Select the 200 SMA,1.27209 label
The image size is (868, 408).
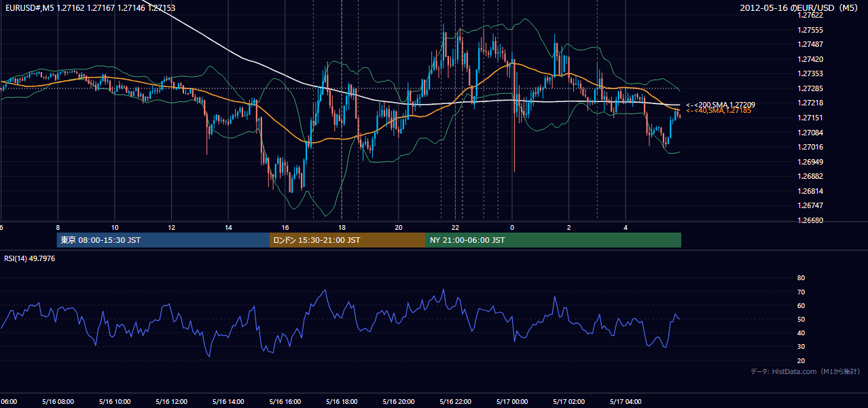point(720,105)
